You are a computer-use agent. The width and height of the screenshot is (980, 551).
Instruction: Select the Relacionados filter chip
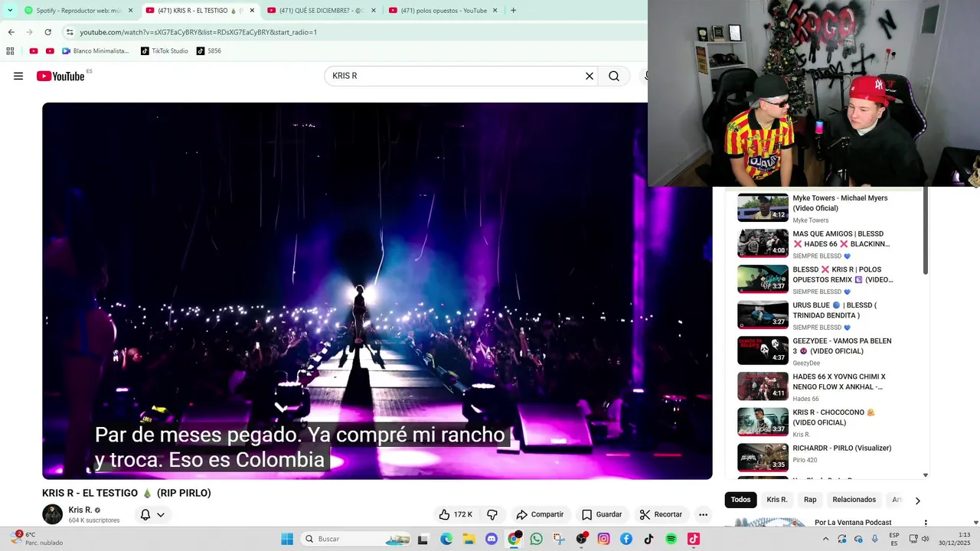point(854,500)
